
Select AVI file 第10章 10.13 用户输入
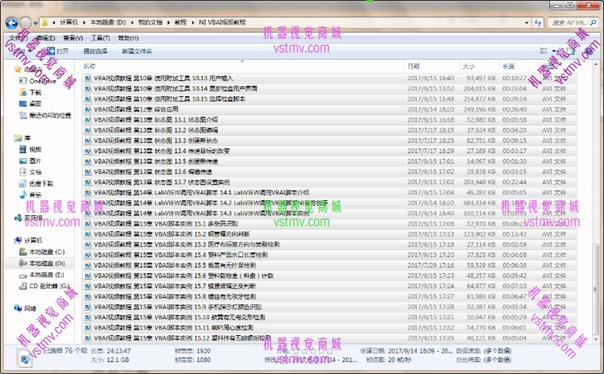(x=330, y=78)
